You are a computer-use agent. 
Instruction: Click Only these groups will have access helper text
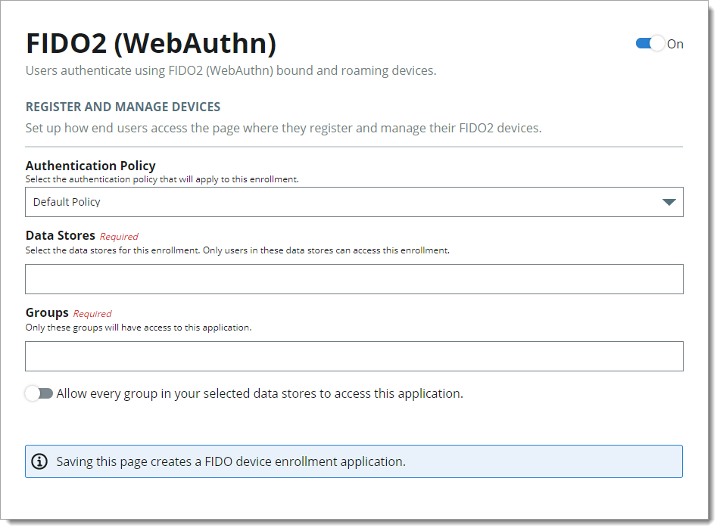click(x=139, y=327)
